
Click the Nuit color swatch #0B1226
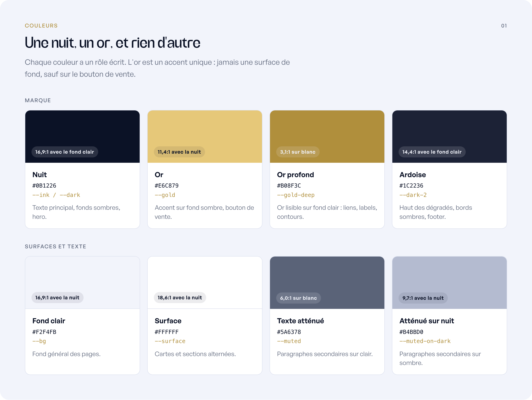[82, 136]
